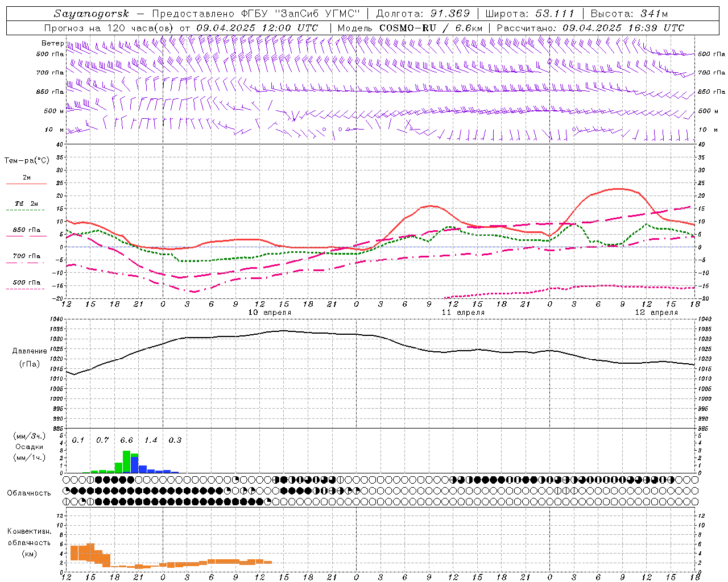Click the Облачность cloud cover label
This screenshot has width=728, height=582.
(29, 493)
